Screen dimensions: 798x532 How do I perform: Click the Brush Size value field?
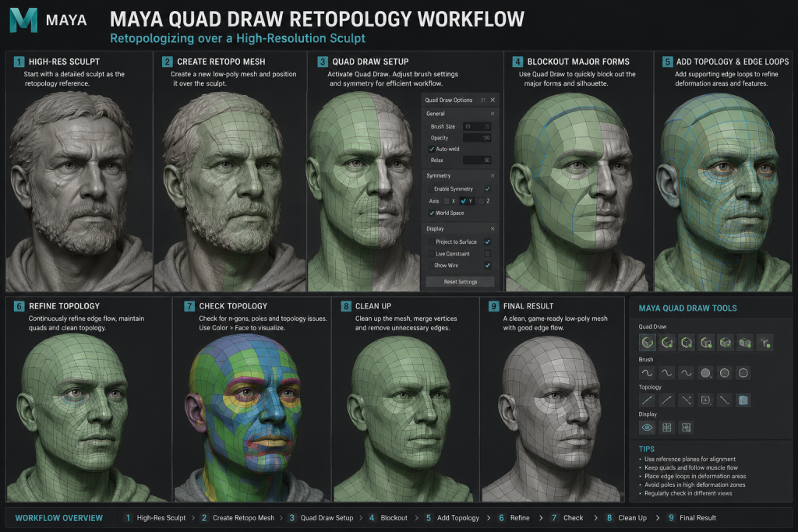pyautogui.click(x=478, y=127)
